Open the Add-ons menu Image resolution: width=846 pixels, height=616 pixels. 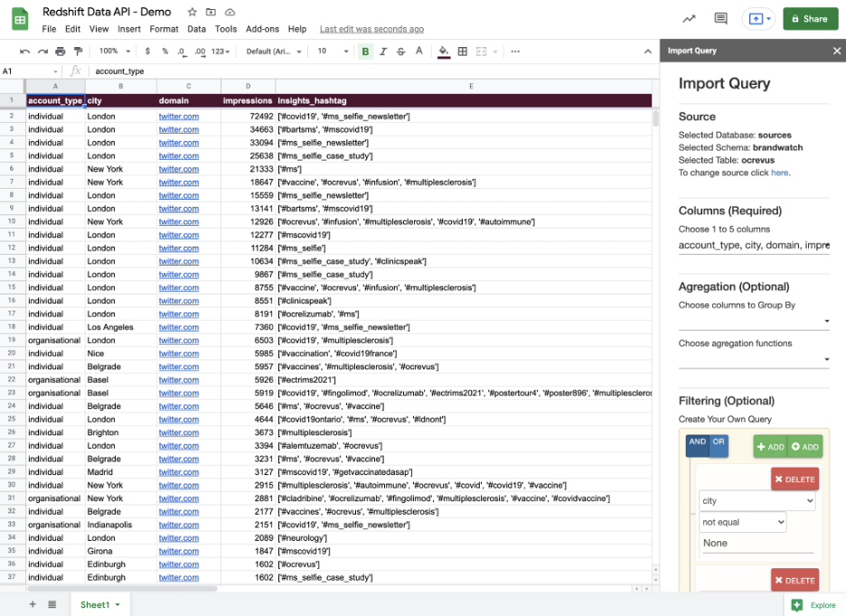262,29
